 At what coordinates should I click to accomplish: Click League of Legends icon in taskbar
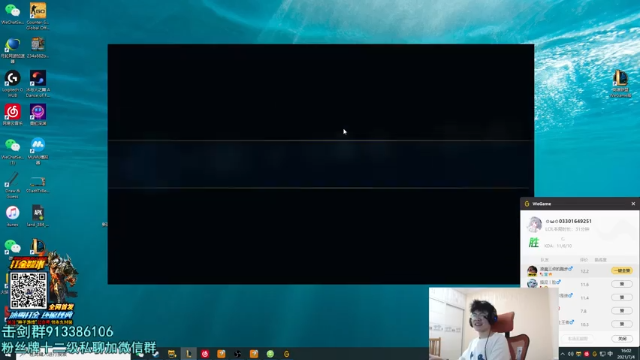coord(189,354)
